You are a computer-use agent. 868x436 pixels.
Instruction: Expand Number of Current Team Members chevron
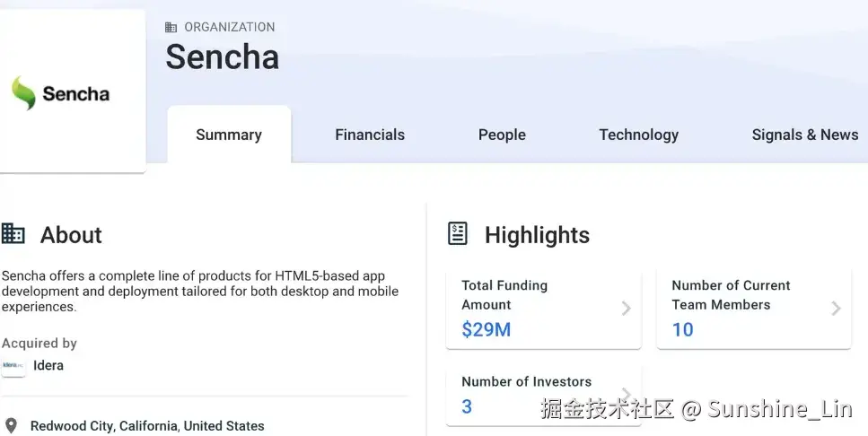pyautogui.click(x=836, y=308)
